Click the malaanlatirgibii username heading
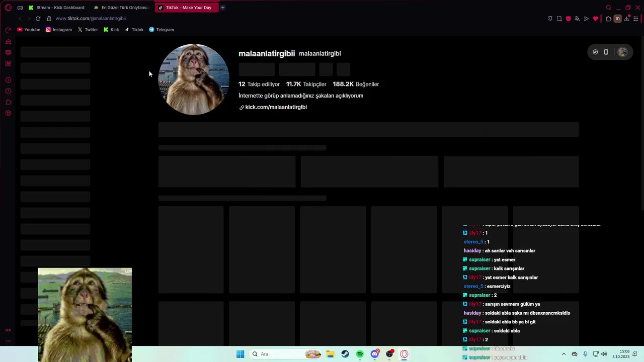The image size is (644, 362). (x=267, y=53)
